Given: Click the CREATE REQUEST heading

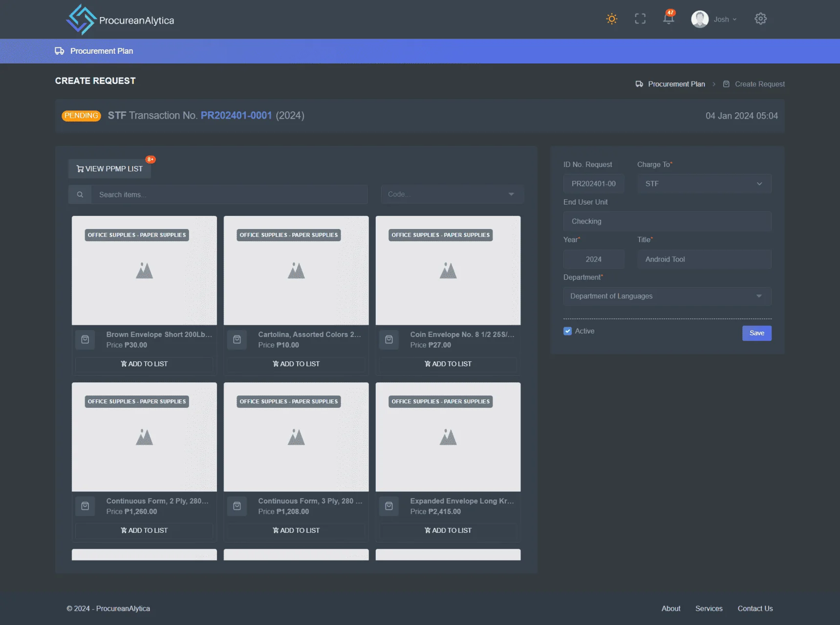Looking at the screenshot, I should click(x=95, y=81).
